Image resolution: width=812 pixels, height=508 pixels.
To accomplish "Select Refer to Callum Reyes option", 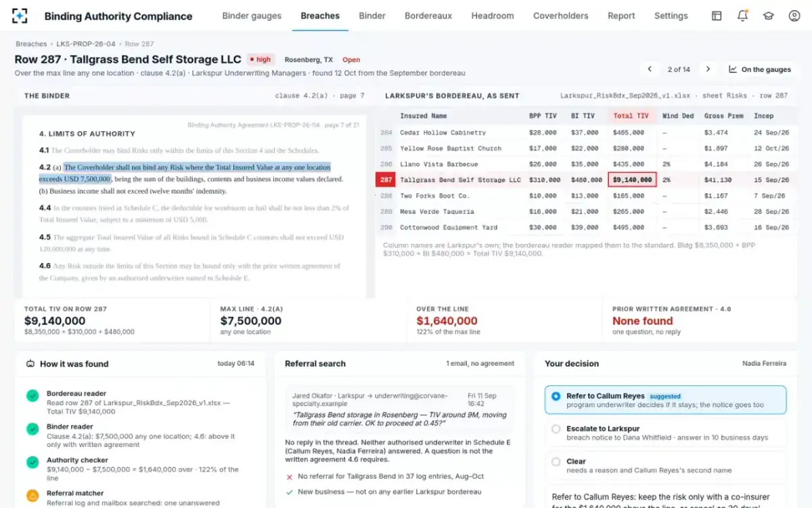I will 665,400.
